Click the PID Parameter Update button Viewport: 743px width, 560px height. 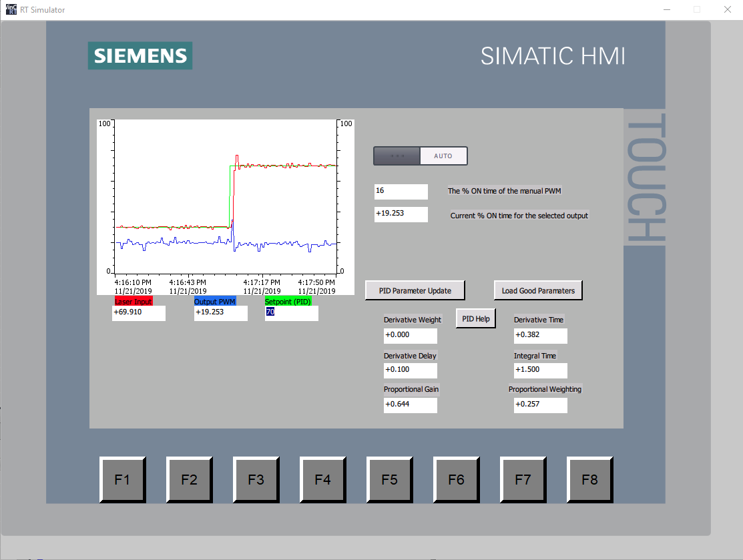(415, 290)
